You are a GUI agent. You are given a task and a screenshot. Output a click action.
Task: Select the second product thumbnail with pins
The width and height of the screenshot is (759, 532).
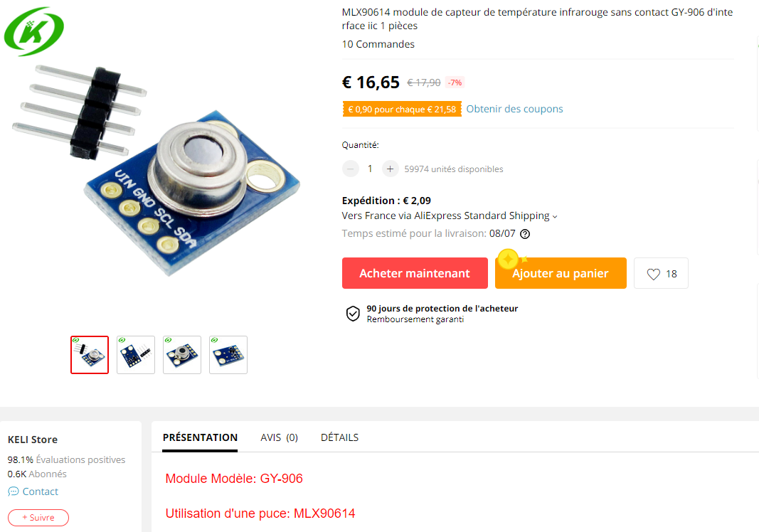click(136, 355)
